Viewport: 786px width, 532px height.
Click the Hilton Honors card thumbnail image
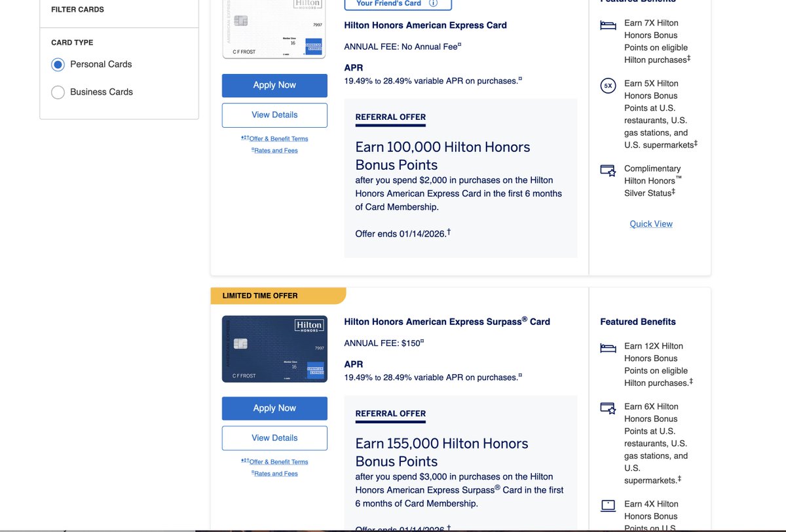pos(274,28)
